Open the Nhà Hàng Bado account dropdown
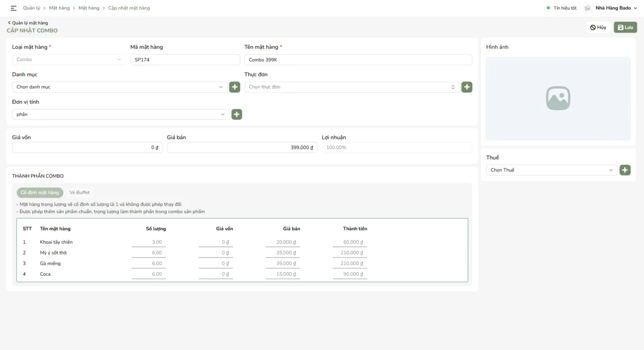This screenshot has width=644, height=350. point(616,8)
